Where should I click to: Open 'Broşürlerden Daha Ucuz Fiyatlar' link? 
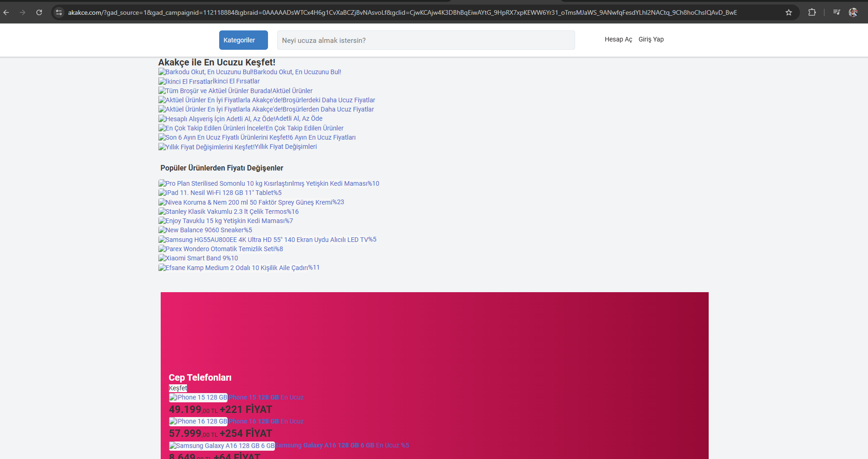pyautogui.click(x=266, y=109)
